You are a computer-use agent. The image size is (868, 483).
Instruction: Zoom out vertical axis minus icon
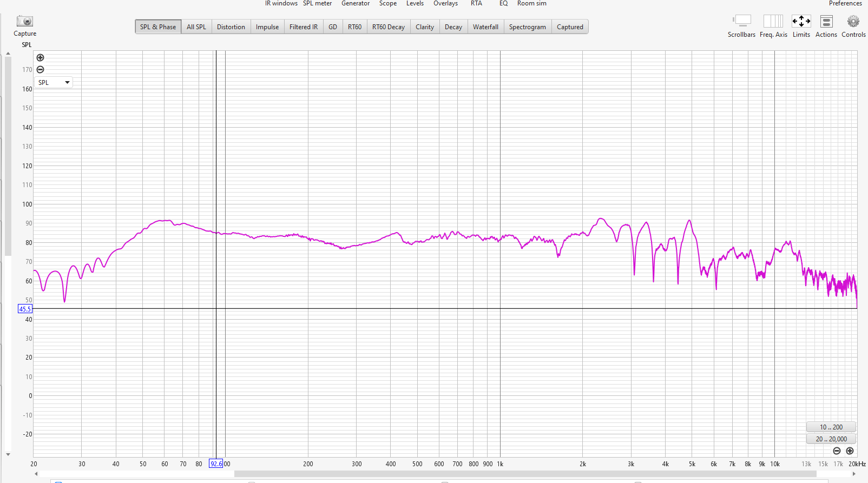[40, 69]
